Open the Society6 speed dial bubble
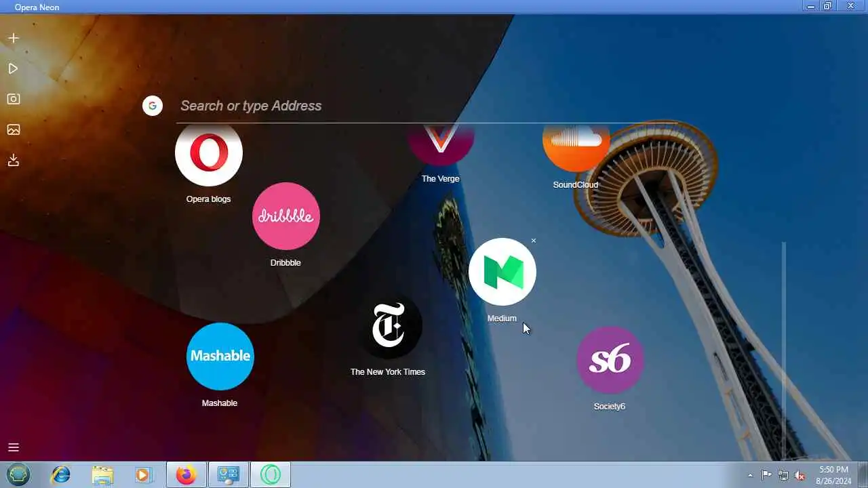 coord(610,360)
